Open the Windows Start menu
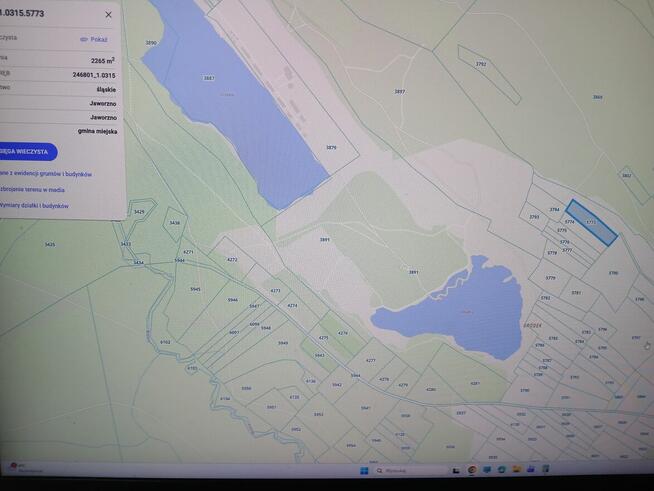This screenshot has width=654, height=491. 364,470
